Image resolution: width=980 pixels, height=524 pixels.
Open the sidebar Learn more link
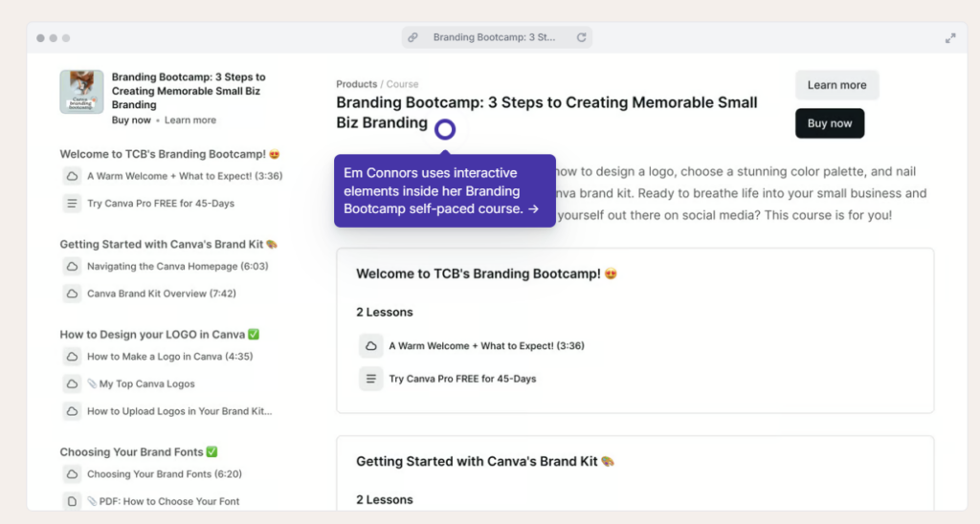190,120
